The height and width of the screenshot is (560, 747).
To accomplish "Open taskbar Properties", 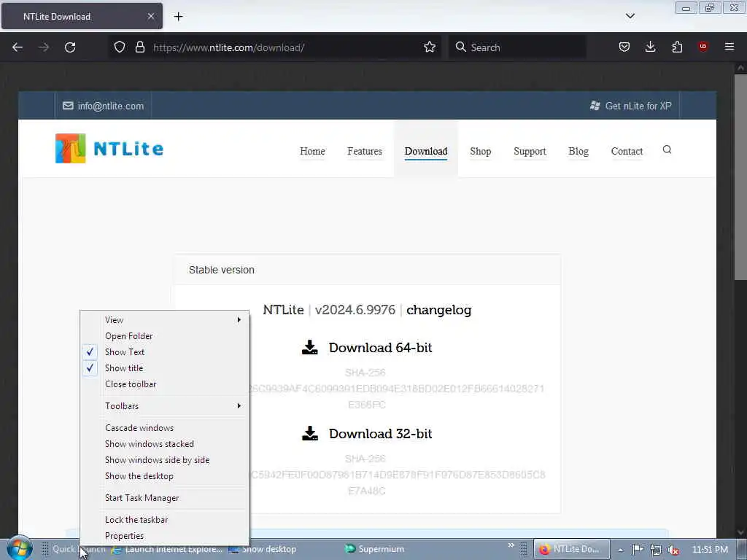I will [x=164, y=536].
